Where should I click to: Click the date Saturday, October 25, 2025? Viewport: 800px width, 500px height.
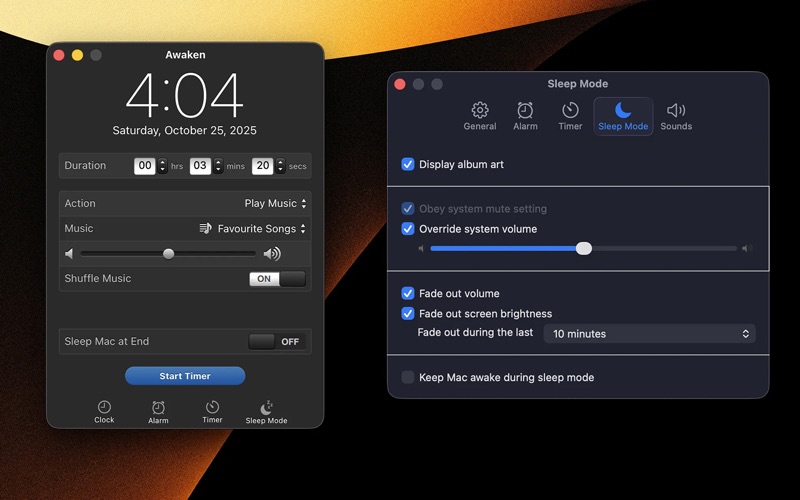tap(185, 131)
